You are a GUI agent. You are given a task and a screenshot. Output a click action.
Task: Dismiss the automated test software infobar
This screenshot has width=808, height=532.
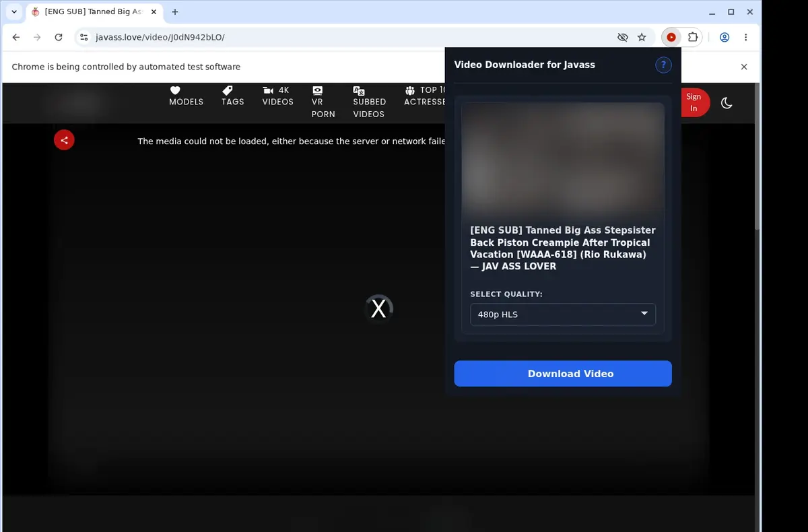pyautogui.click(x=744, y=67)
